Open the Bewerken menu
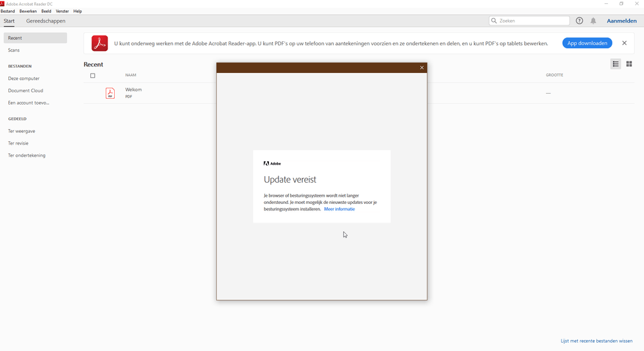Image resolution: width=644 pixels, height=351 pixels. click(x=28, y=11)
